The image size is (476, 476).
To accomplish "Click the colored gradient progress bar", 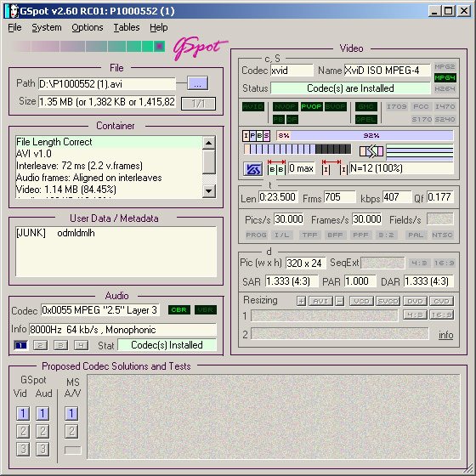I will tap(88, 47).
